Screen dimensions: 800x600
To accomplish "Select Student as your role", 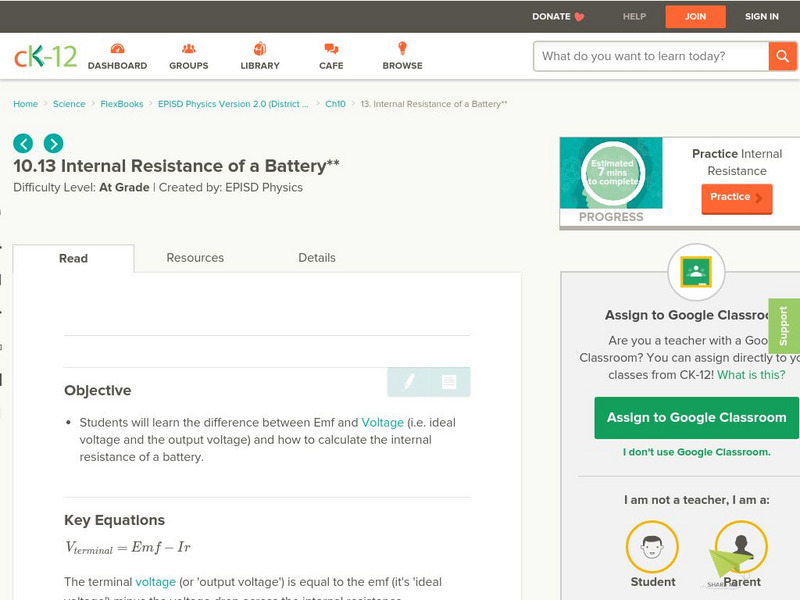I will click(x=652, y=549).
